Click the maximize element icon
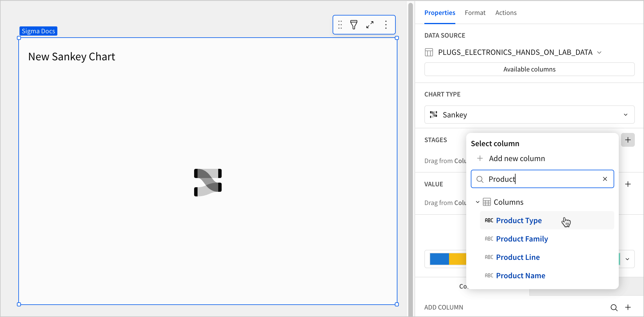644x317 pixels. [x=370, y=25]
